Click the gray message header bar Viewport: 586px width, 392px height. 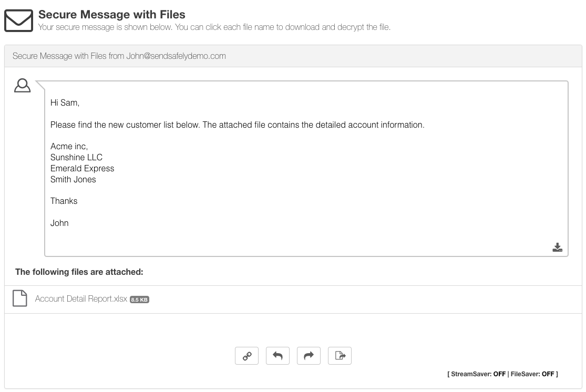pos(293,56)
